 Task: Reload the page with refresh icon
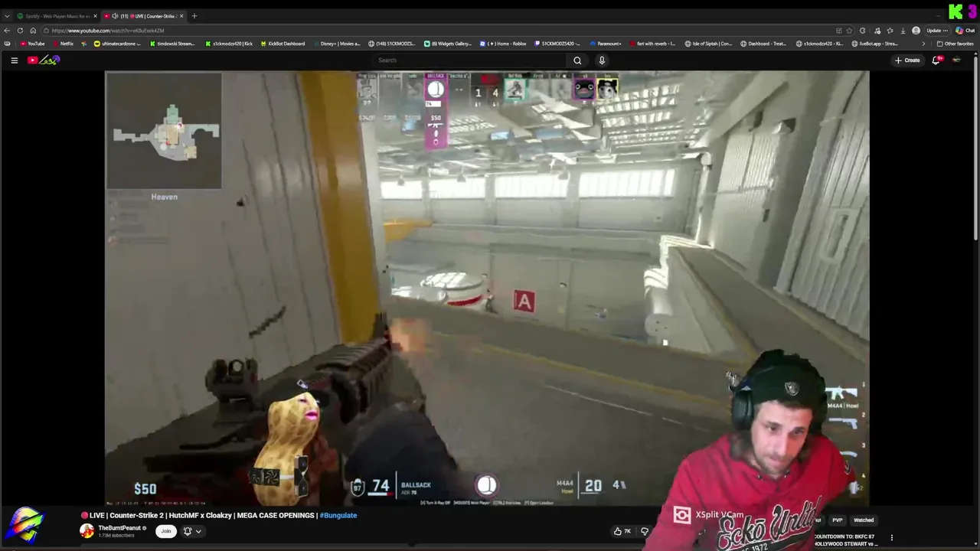[x=20, y=31]
